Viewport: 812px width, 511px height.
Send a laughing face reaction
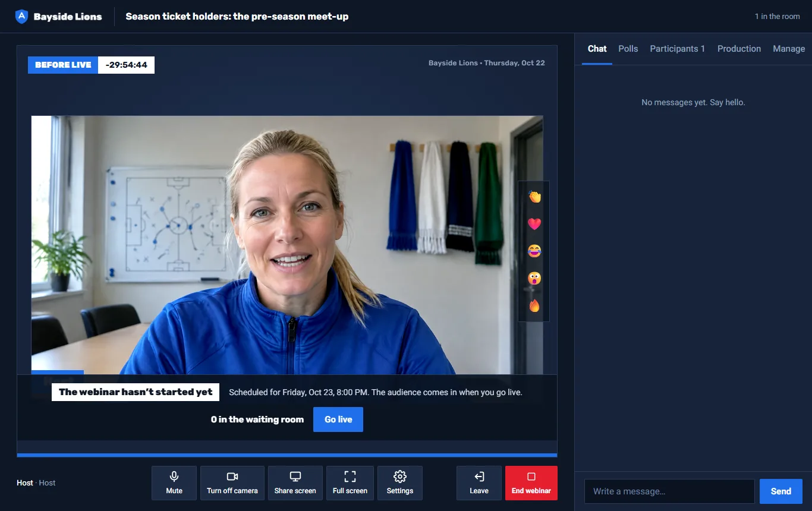(x=534, y=251)
